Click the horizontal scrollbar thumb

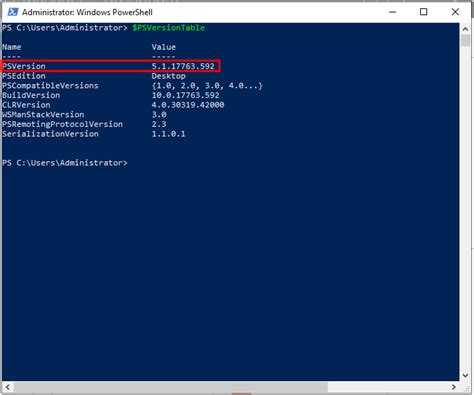[x=170, y=387]
